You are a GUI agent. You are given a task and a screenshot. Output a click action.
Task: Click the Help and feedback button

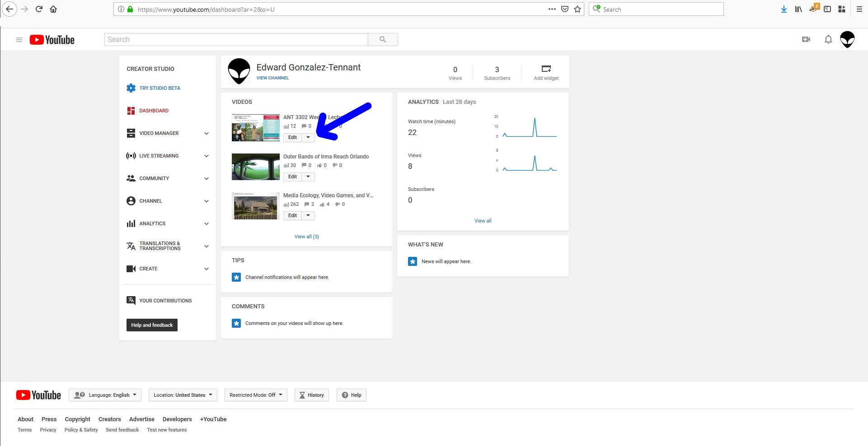tap(152, 325)
